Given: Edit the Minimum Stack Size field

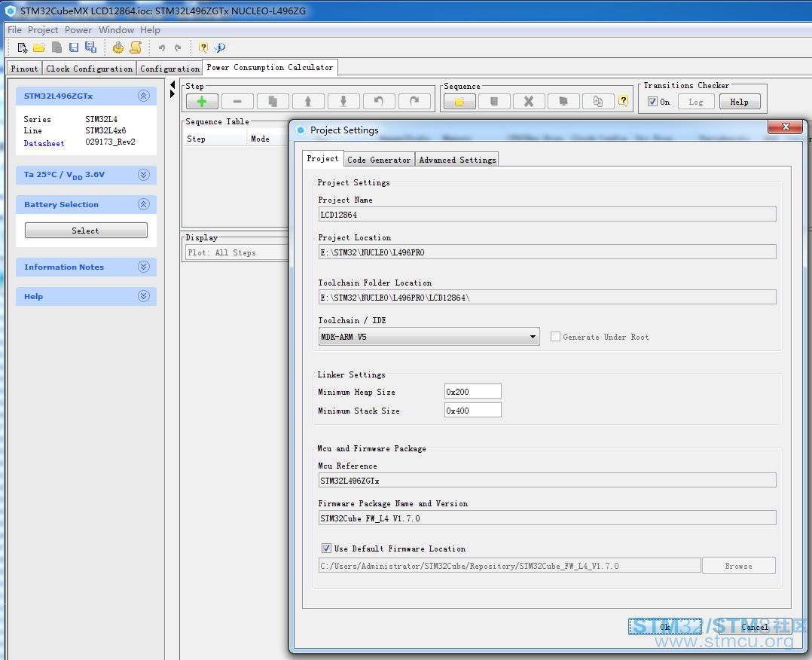Looking at the screenshot, I should pyautogui.click(x=472, y=411).
